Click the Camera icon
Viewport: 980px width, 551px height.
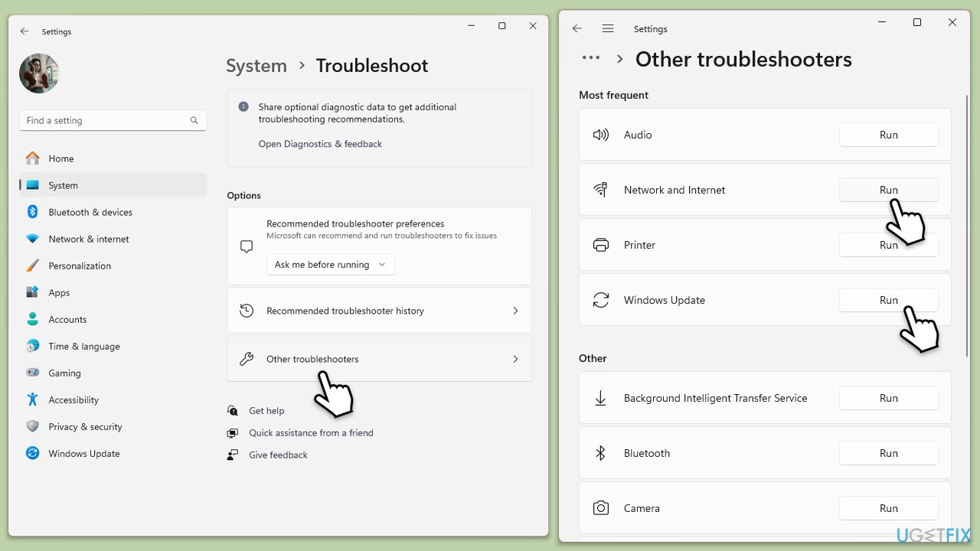(601, 508)
